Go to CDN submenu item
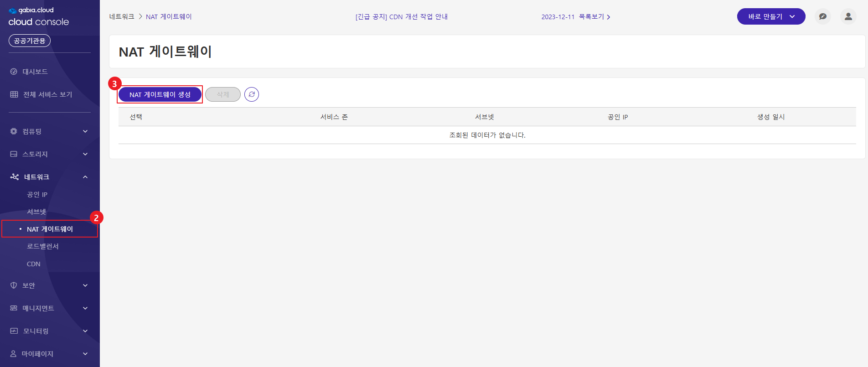Image resolution: width=868 pixels, height=367 pixels. pos(34,264)
